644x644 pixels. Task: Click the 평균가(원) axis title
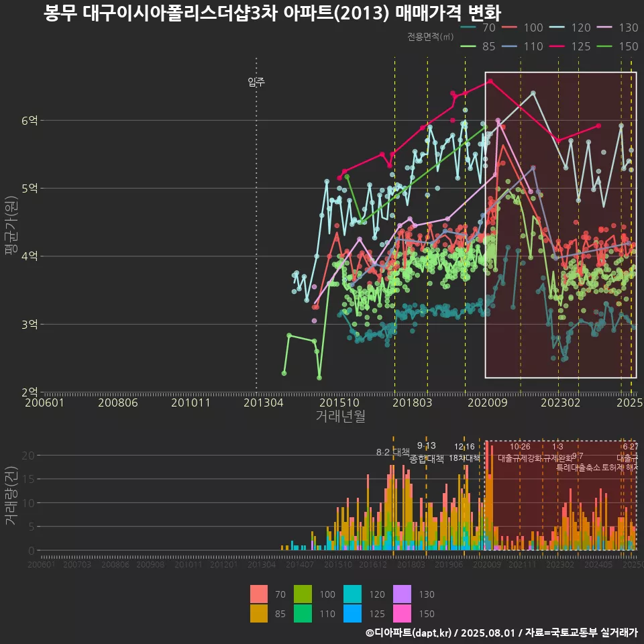tap(11, 225)
